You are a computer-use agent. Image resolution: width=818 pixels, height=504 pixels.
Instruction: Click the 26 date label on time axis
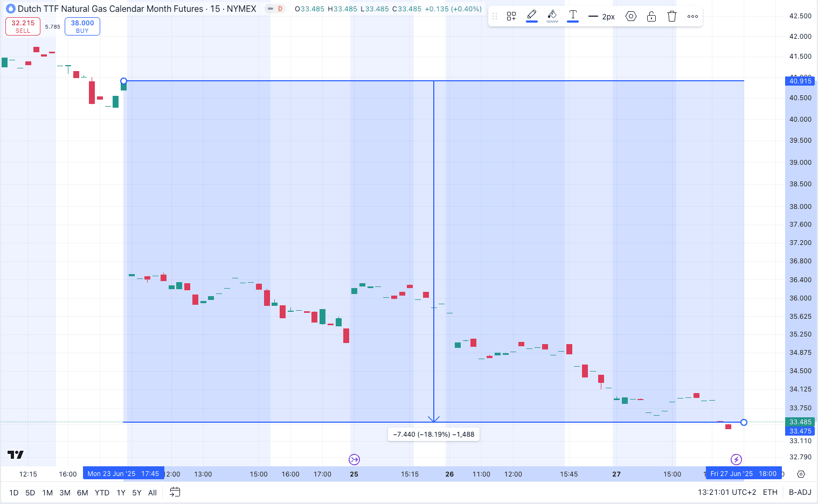point(449,474)
